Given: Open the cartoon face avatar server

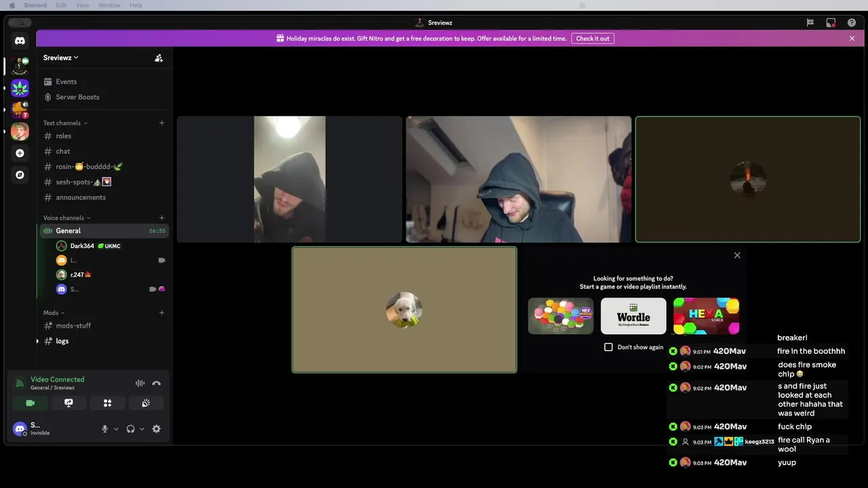Looking at the screenshot, I should [20, 131].
